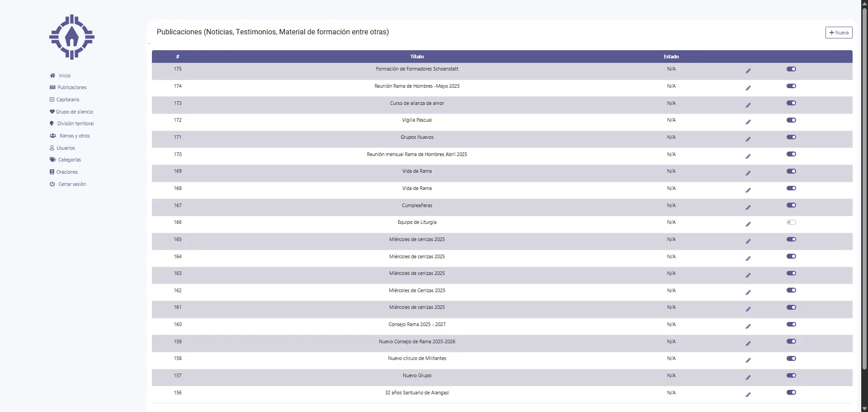Click Cerrar sesión to log out
868x412 pixels.
pyautogui.click(x=72, y=185)
